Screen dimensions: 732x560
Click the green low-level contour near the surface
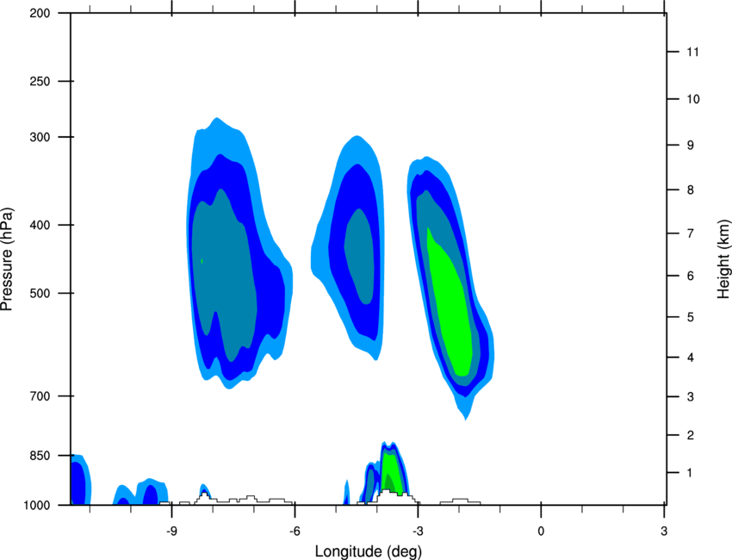(391, 472)
